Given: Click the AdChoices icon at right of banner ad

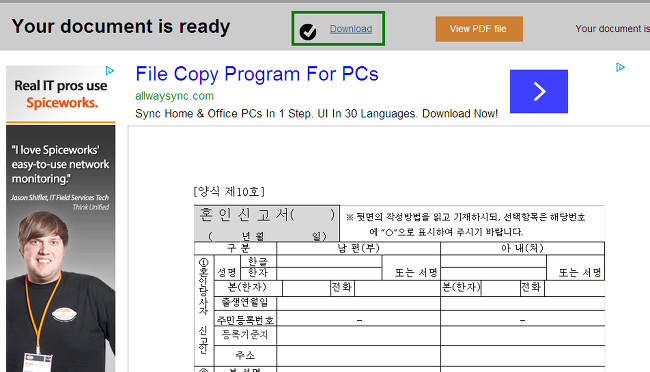Looking at the screenshot, I should [x=620, y=67].
